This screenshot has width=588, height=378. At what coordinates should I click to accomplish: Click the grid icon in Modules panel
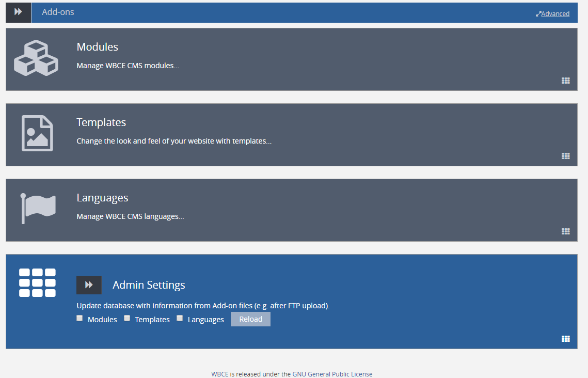tap(565, 81)
